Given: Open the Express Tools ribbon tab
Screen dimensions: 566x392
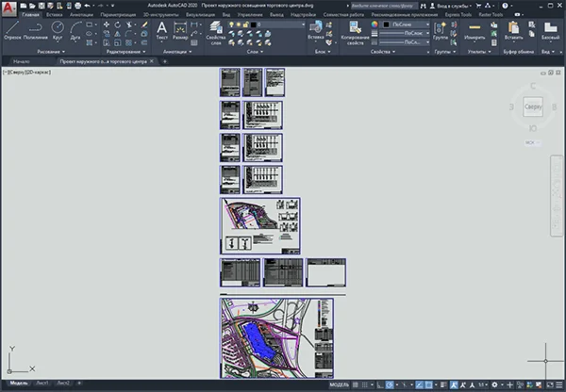Looking at the screenshot, I should tap(458, 15).
